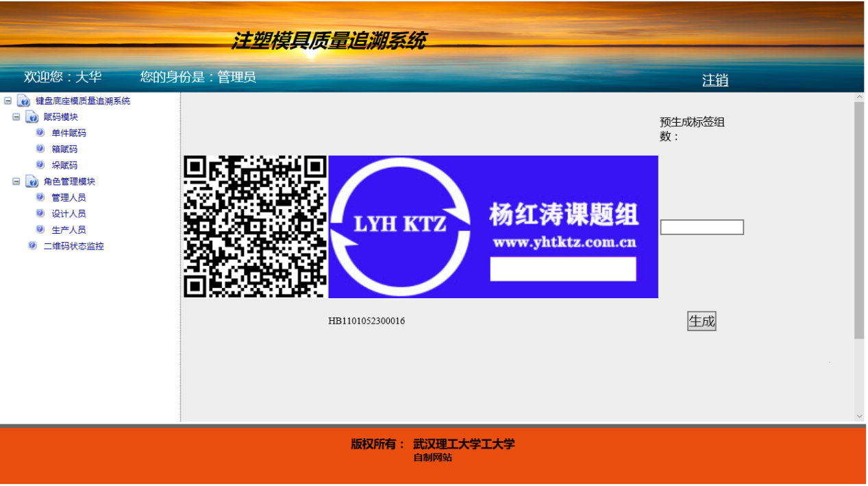Click the 预生成标签组数 label text
The height and width of the screenshot is (486, 868).
[692, 129]
